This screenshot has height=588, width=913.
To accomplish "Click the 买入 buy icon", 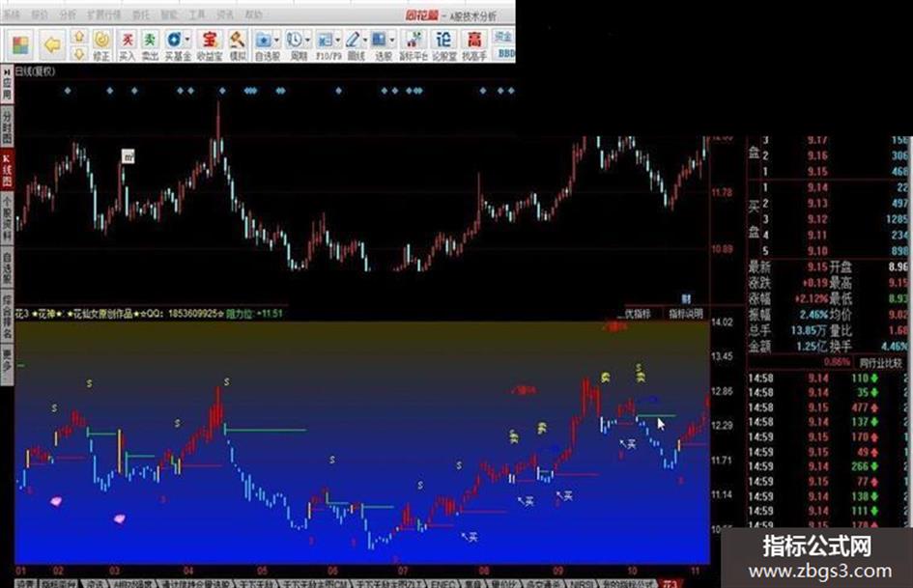I will (x=127, y=46).
